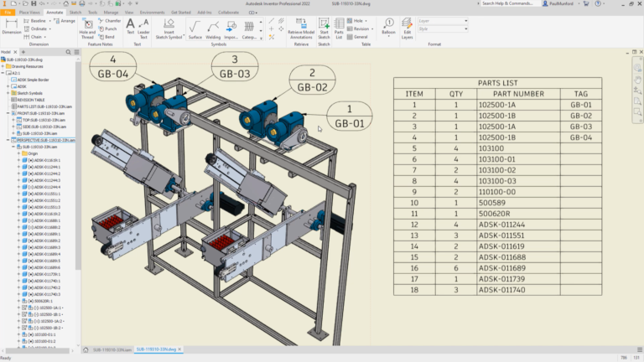Click the Baseline dimension tool
Viewport: 644px width, 362px height.
(35, 20)
